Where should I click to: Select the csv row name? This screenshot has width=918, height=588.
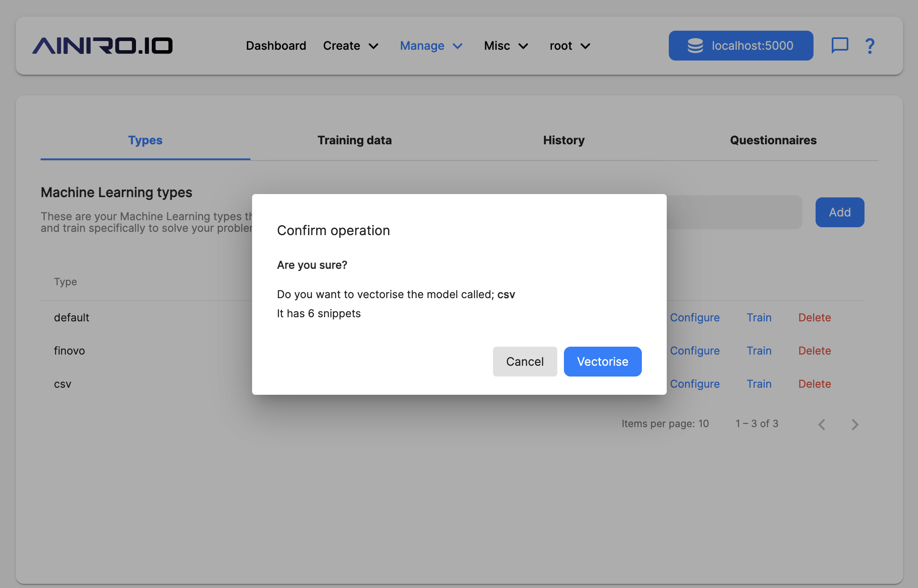[63, 384]
